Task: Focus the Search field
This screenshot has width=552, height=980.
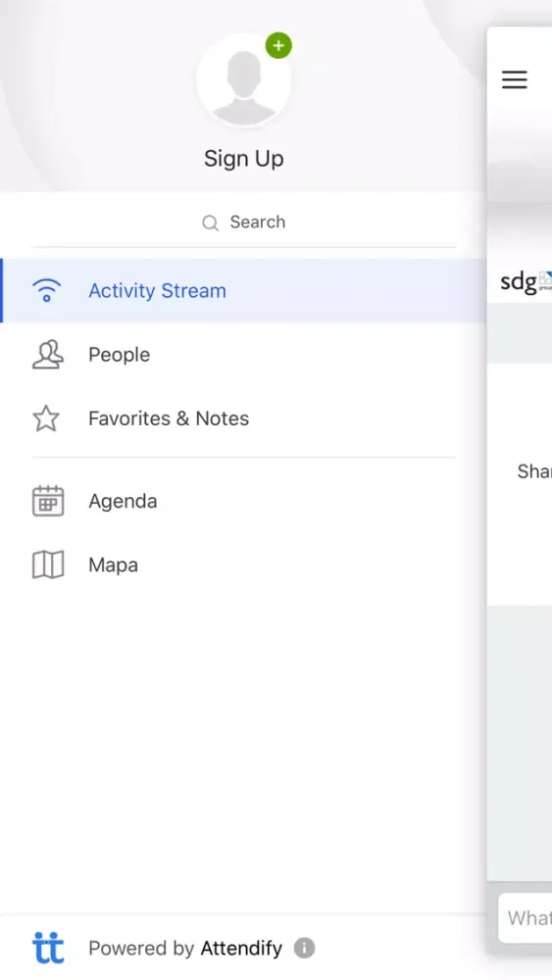Action: (x=244, y=221)
